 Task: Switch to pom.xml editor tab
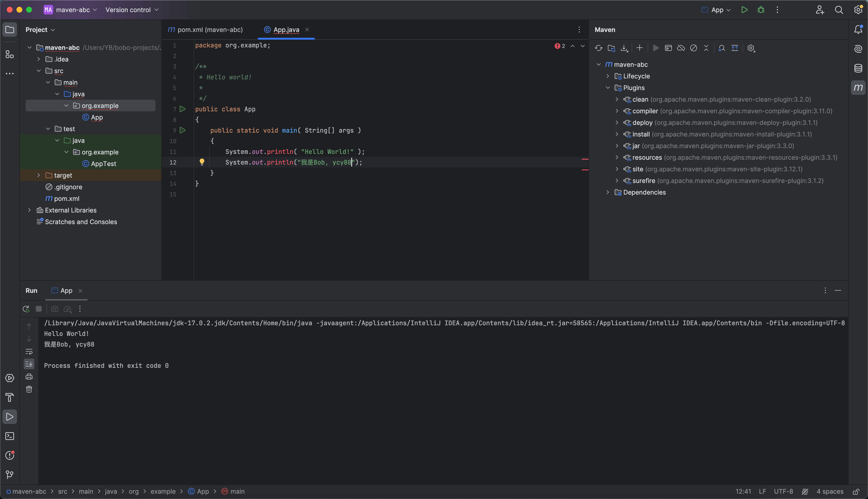205,30
